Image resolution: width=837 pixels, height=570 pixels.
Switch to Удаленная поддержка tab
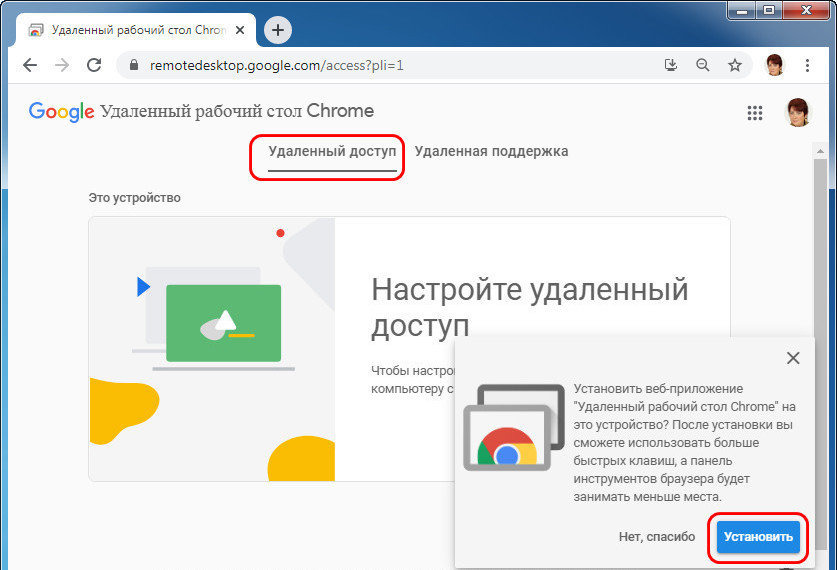491,152
